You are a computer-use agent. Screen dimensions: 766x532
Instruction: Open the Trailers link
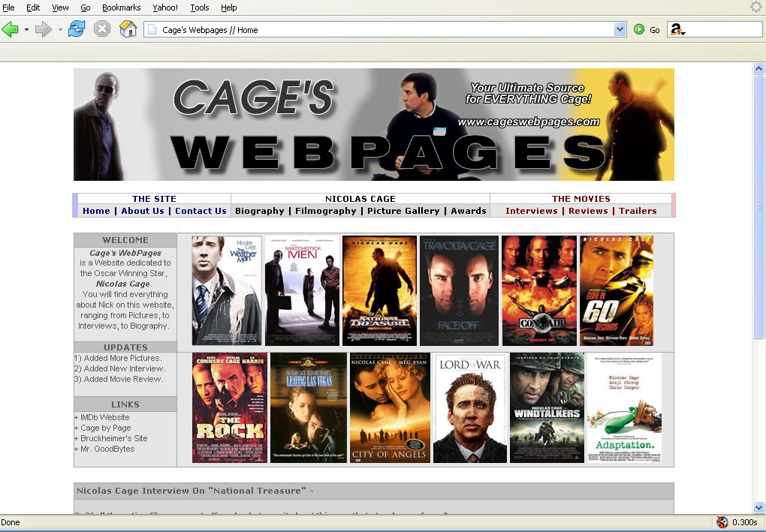tap(638, 211)
